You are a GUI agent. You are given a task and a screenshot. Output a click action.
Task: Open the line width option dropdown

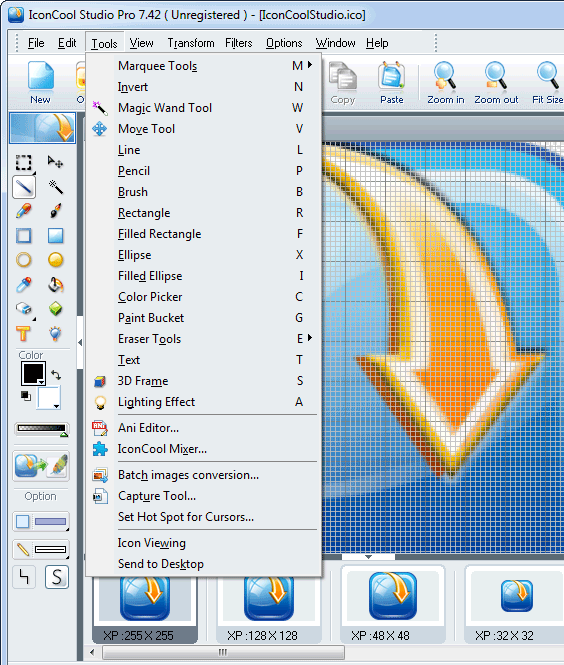41,550
